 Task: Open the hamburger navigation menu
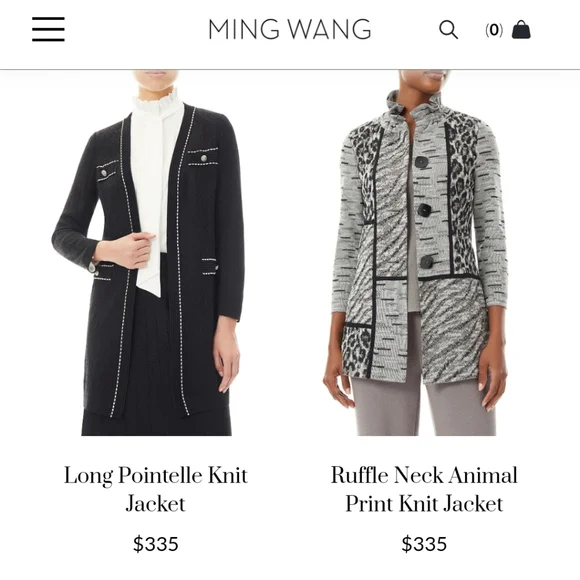48,29
